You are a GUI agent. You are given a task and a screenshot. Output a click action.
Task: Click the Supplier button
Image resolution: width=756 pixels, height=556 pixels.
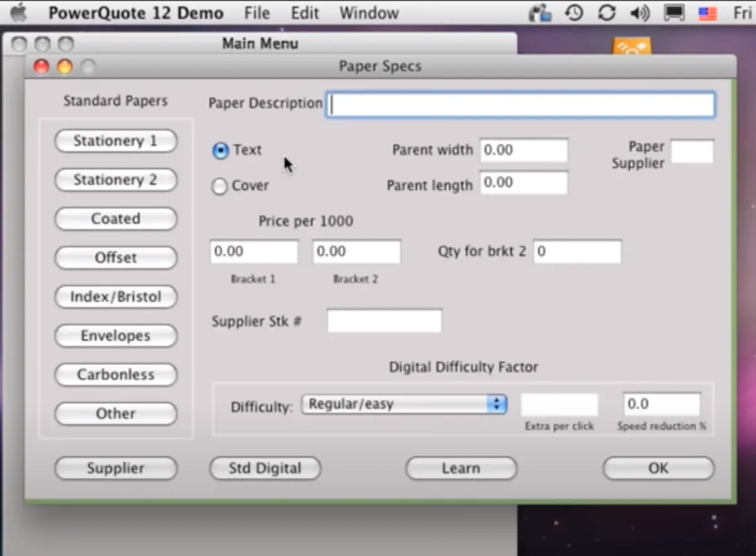tap(116, 468)
